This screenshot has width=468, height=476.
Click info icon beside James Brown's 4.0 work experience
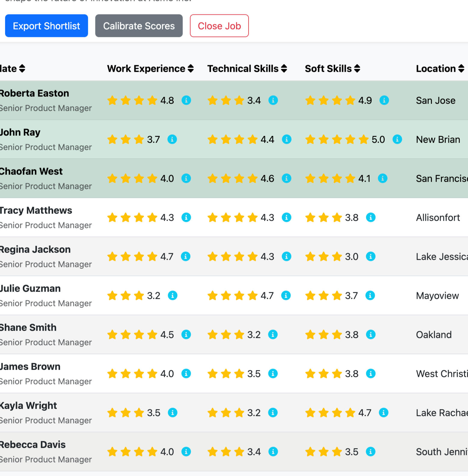[186, 374]
